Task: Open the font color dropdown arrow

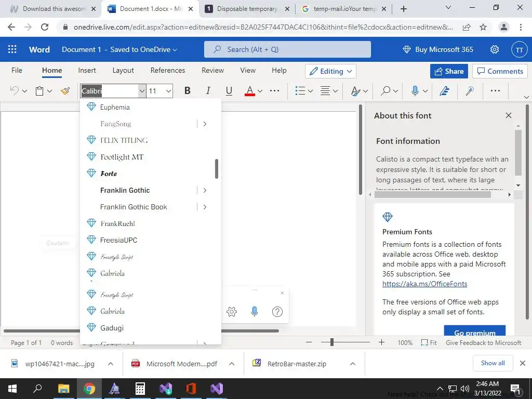Action: [x=260, y=91]
